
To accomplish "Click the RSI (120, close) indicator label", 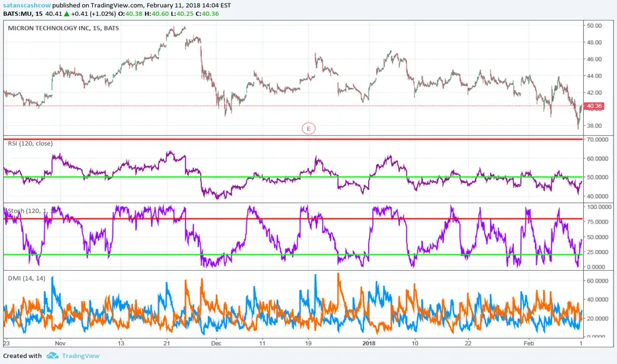I will click(30, 143).
